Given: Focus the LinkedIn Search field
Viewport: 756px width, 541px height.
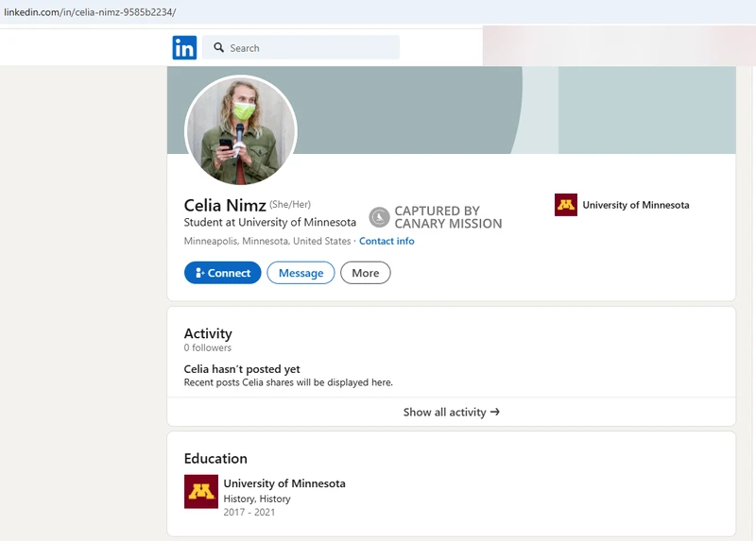Looking at the screenshot, I should pyautogui.click(x=301, y=48).
